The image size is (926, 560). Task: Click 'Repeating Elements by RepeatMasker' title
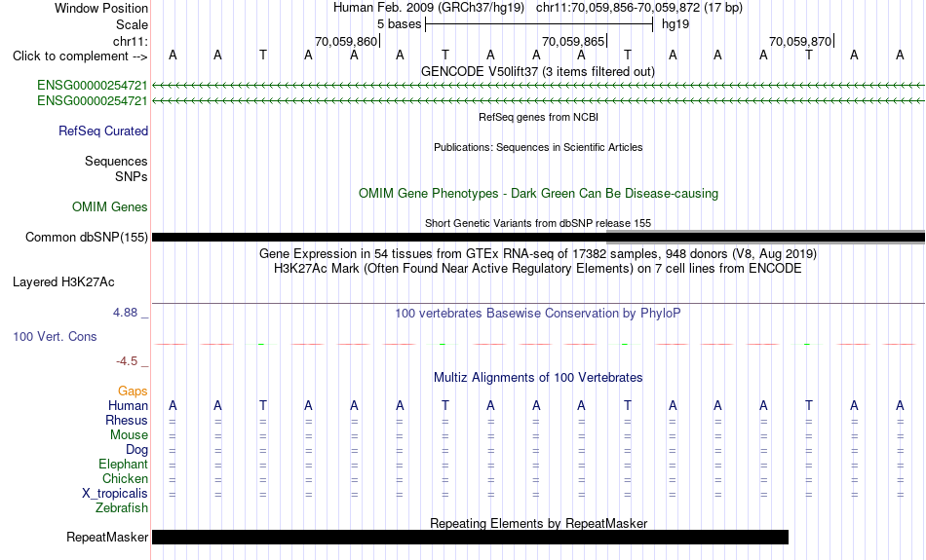point(539,523)
